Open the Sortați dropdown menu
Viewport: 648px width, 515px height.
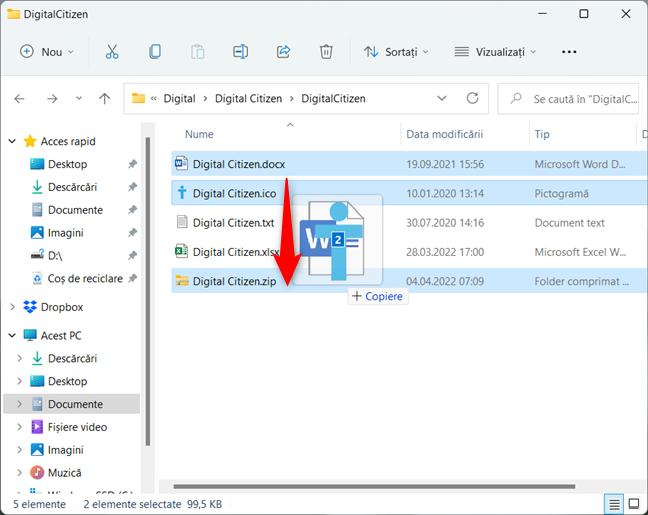[396, 52]
